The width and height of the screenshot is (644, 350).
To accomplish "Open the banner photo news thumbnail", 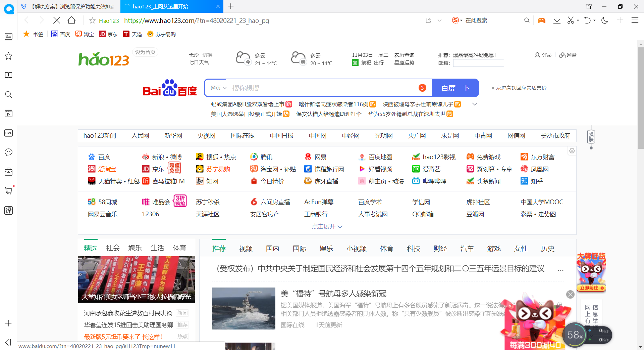I will coord(137,279).
